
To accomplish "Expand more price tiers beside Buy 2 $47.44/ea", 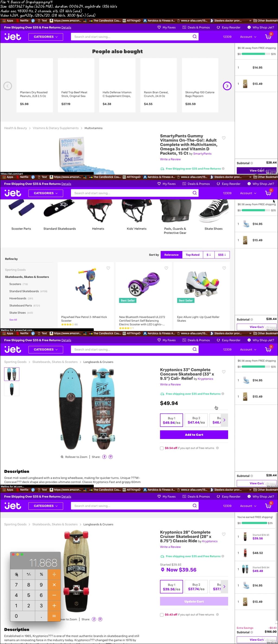I will [224, 420].
